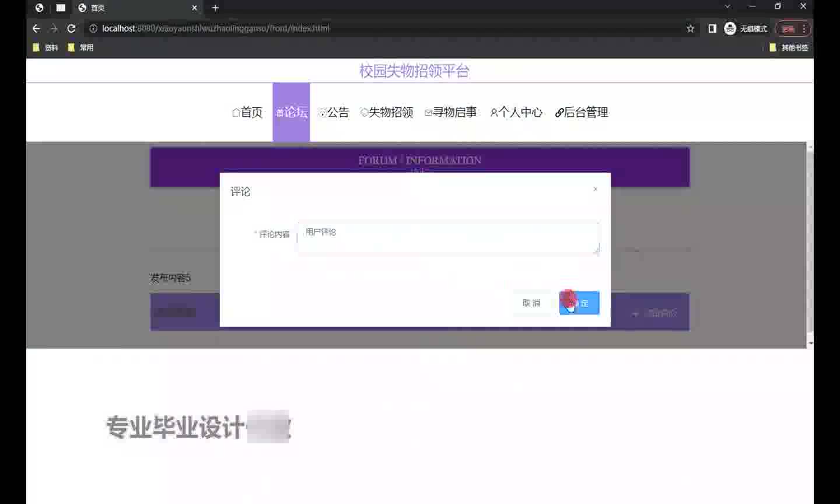The height and width of the screenshot is (504, 840).
Task: Click the incognito mode (无痕模式) indicator
Action: (x=745, y=29)
